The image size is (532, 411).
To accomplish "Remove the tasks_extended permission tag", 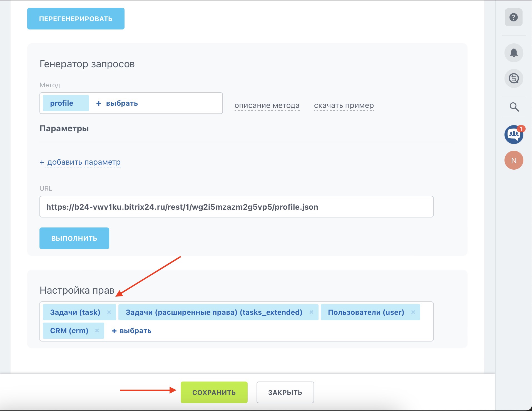I will (311, 312).
